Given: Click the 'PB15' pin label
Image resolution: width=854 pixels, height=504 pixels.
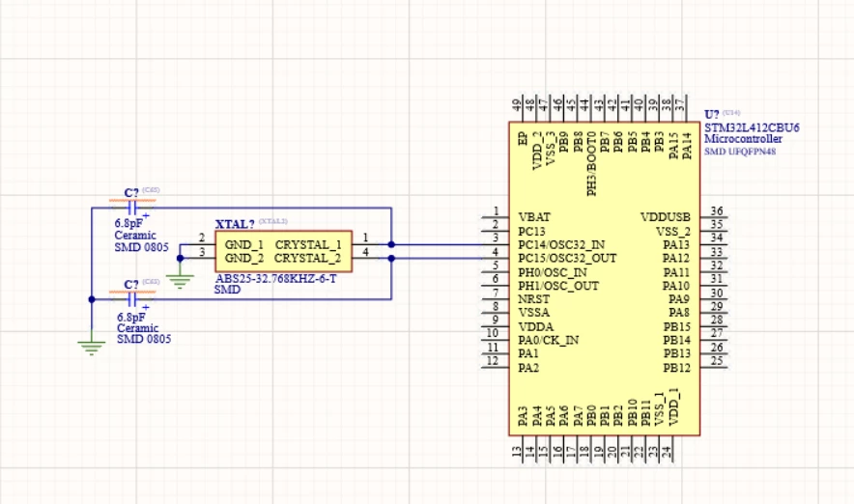Looking at the screenshot, I should point(676,326).
